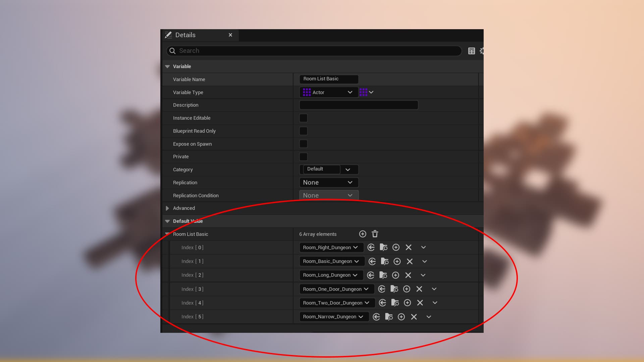644x362 pixels.
Task: Open the Category Default combo box arrow
Action: point(348,170)
